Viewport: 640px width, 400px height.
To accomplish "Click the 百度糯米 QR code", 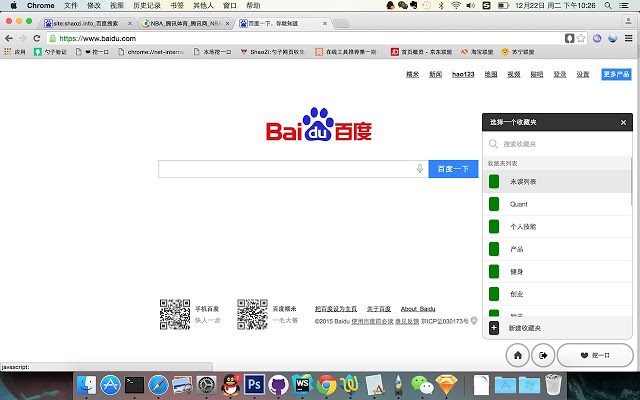I will [x=252, y=314].
